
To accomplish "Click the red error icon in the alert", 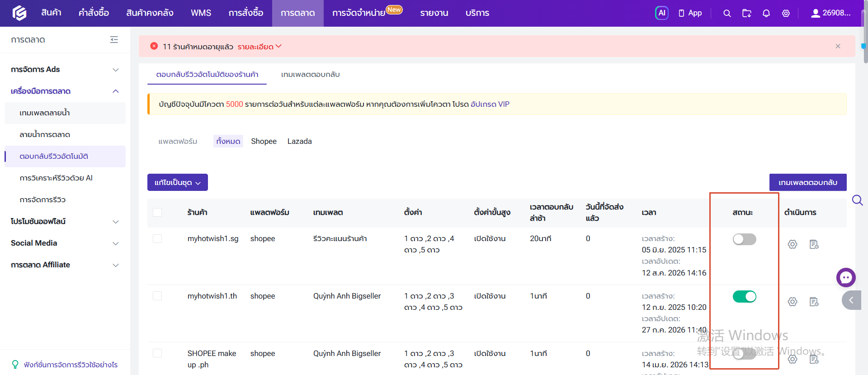I will coord(154,46).
